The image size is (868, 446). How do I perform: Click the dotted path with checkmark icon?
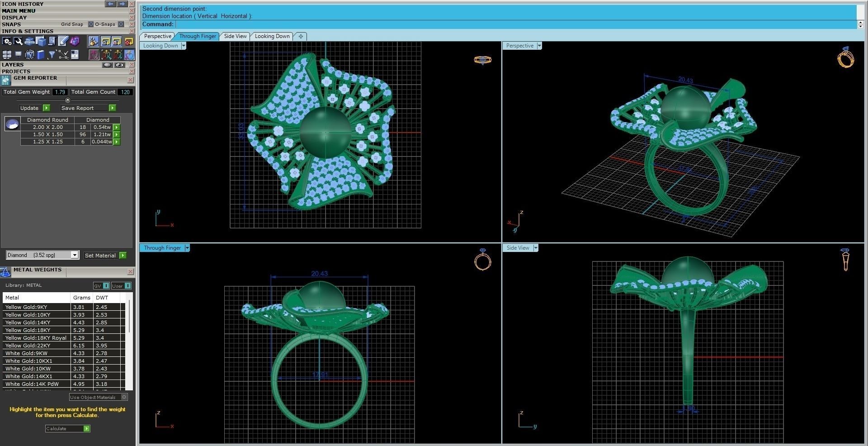(63, 55)
